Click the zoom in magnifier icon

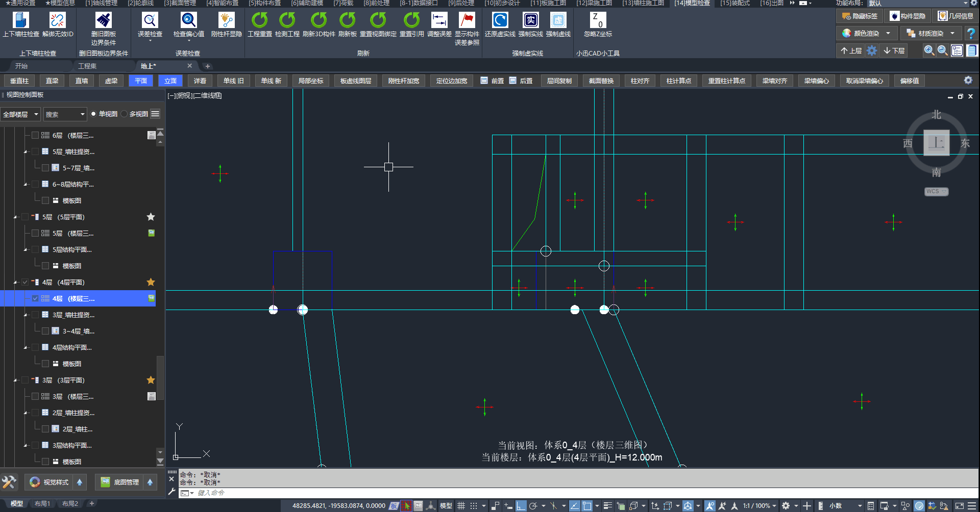(x=929, y=50)
